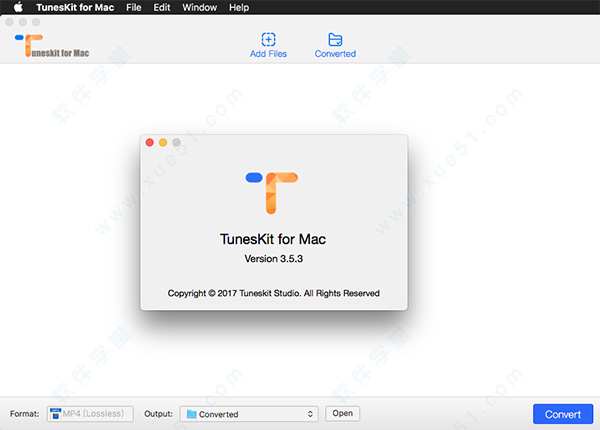This screenshot has height=430, width=600.
Task: Click the blue folder icon in Output field
Action: [x=191, y=414]
